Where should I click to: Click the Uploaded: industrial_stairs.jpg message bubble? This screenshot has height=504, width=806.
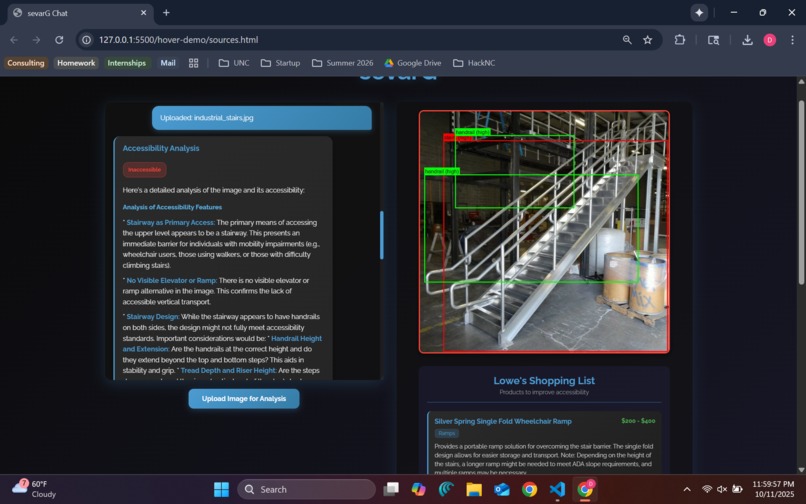point(262,118)
